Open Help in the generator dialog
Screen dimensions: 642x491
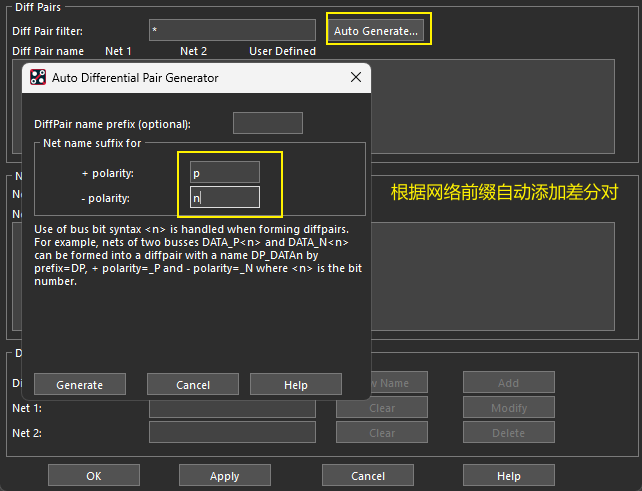[295, 385]
